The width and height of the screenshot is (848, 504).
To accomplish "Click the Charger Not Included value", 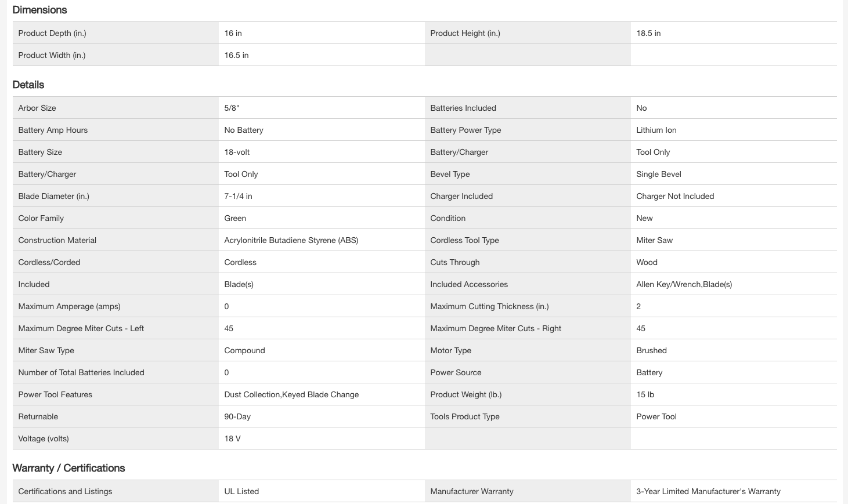I will [x=675, y=196].
